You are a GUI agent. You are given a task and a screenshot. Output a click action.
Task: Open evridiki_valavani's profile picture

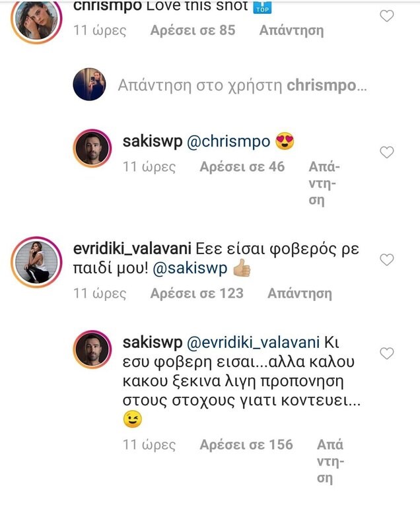(x=36, y=262)
